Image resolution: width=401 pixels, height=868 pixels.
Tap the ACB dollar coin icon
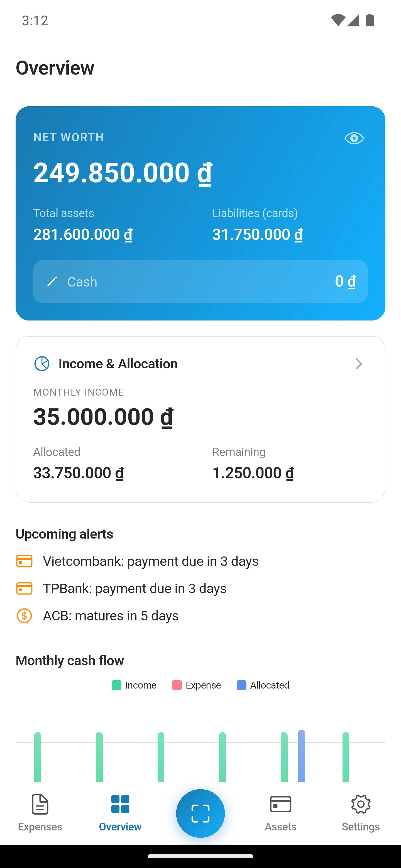[24, 616]
